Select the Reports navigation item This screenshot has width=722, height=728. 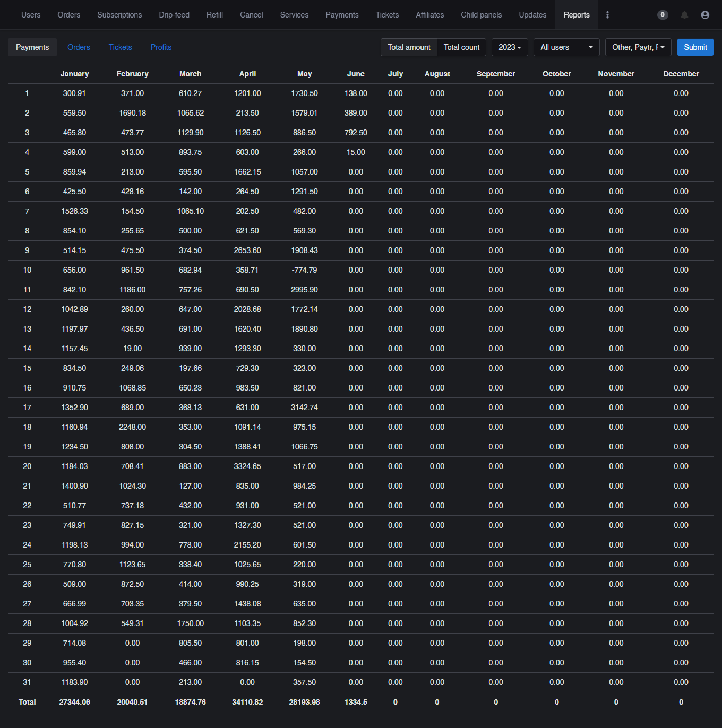[x=577, y=15]
